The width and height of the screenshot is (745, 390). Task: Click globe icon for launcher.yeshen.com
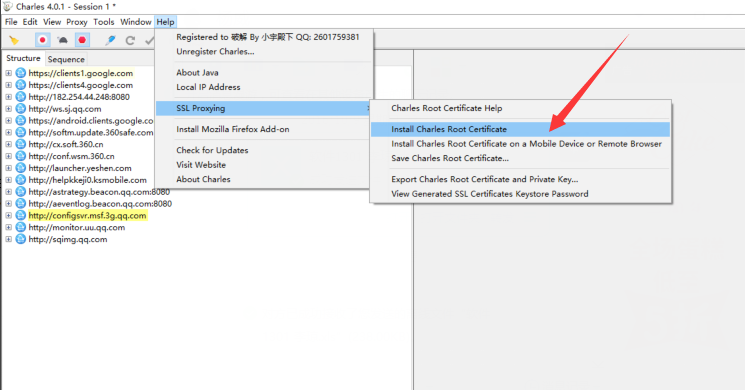(20, 168)
